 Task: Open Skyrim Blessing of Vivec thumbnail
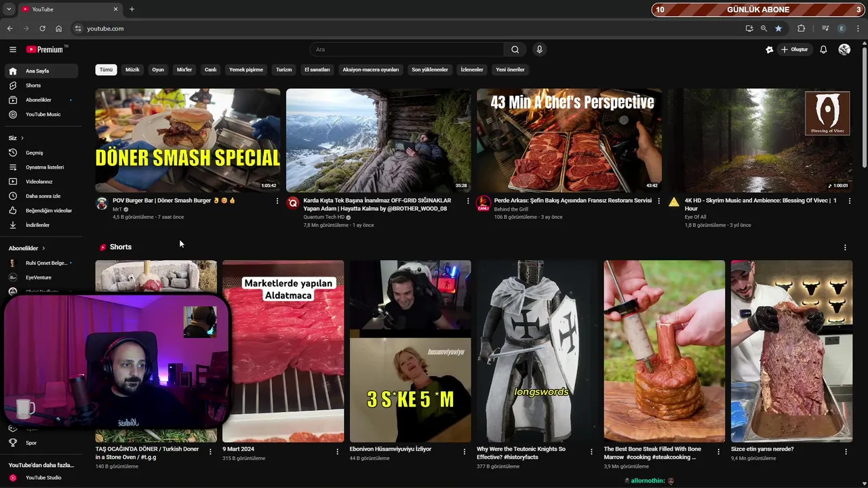point(759,140)
